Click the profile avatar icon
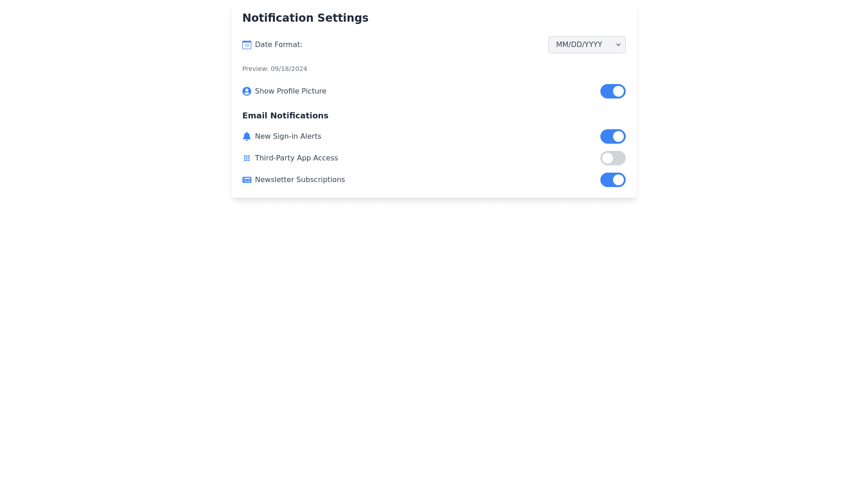Screen dimensions: 868x488 [x=247, y=91]
